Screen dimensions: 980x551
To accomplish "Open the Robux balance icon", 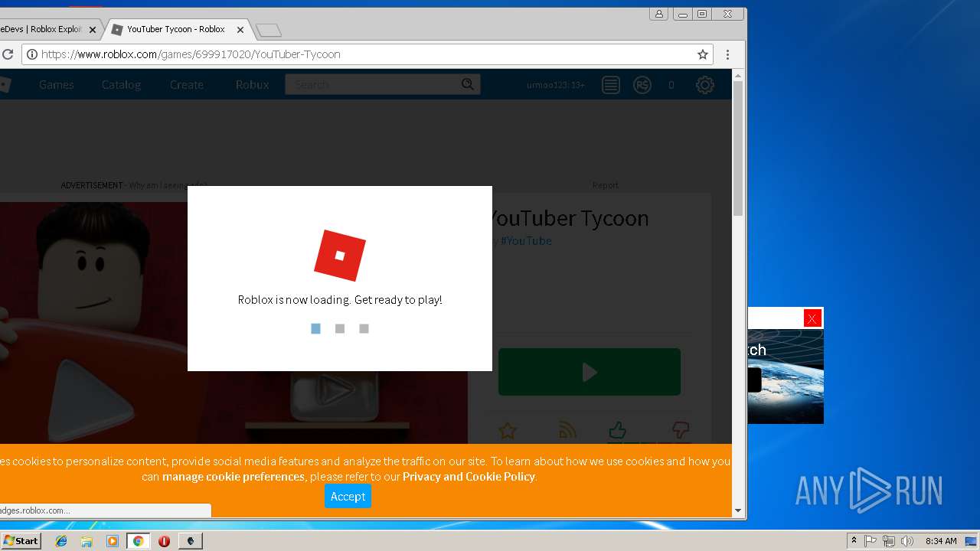I will pos(642,85).
